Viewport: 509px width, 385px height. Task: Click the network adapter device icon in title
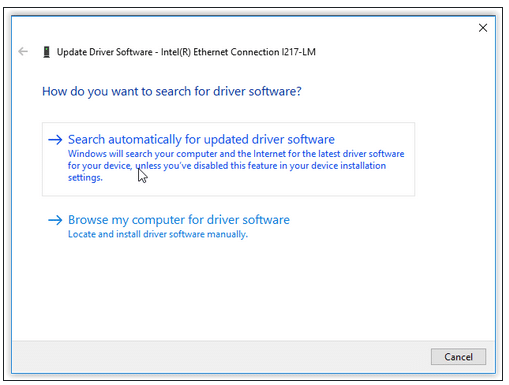pyautogui.click(x=47, y=52)
